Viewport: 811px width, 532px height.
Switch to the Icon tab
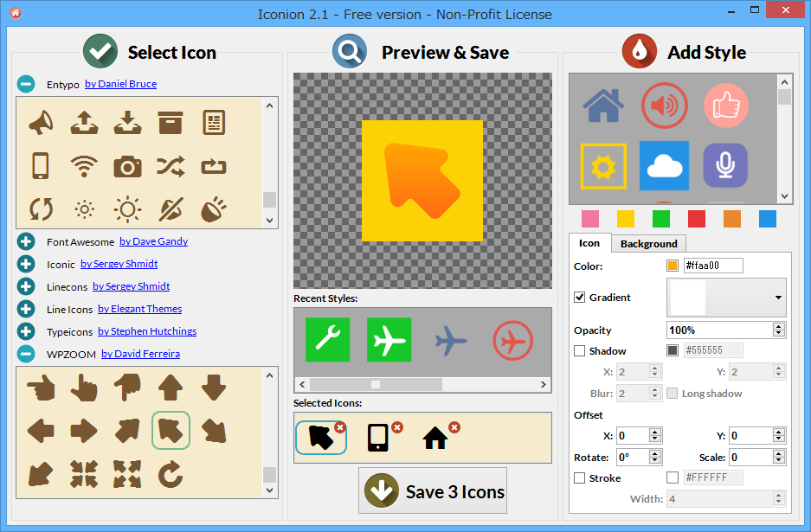589,243
